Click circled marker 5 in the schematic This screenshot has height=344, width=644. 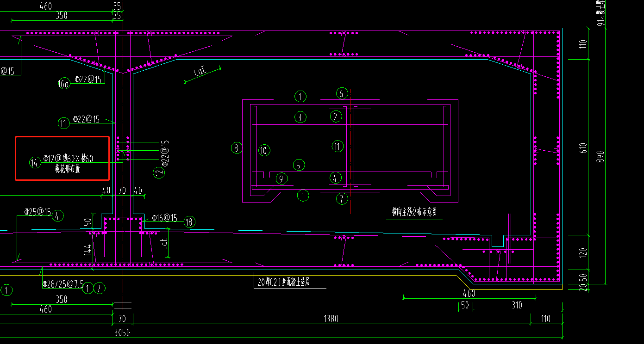coord(299,165)
